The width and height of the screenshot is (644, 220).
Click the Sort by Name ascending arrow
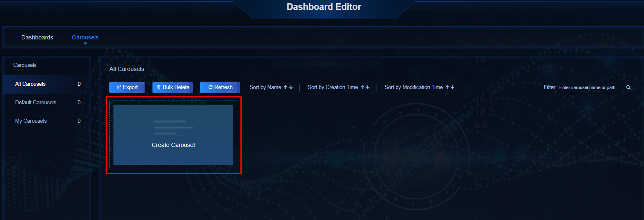[286, 87]
